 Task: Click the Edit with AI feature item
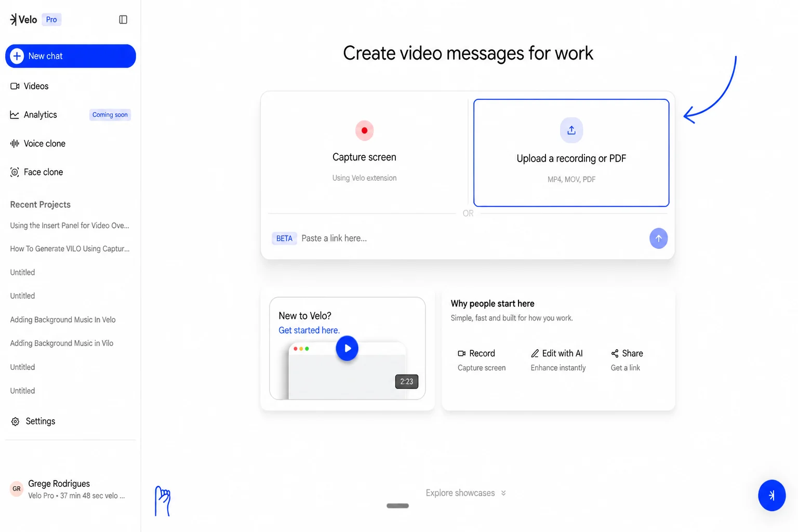point(558,360)
